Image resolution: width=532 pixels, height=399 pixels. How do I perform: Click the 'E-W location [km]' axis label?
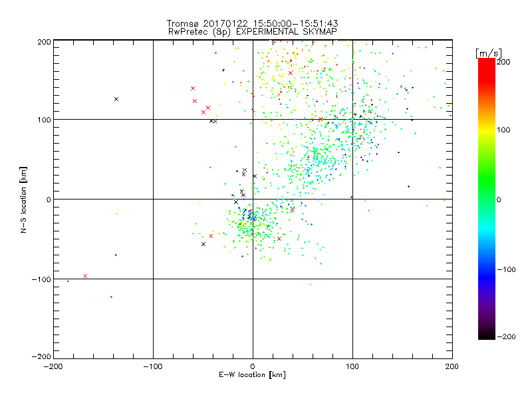(x=252, y=374)
